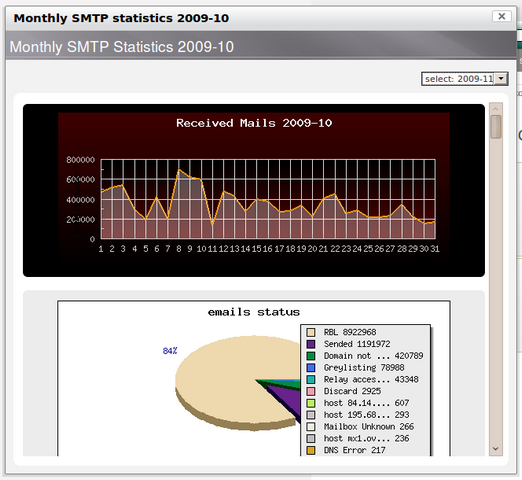Click the RBL beige legend swatch

pyautogui.click(x=311, y=332)
